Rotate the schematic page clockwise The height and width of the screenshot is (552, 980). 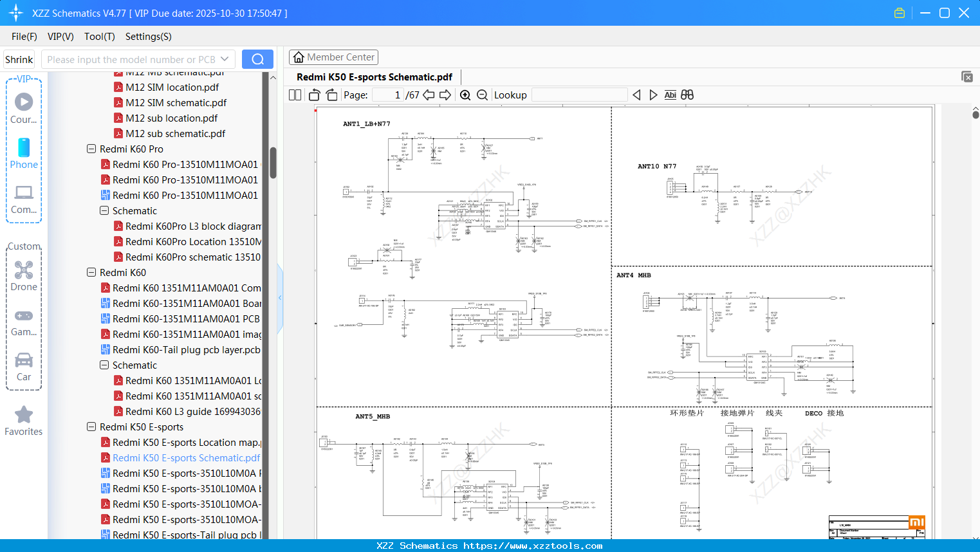pos(331,95)
